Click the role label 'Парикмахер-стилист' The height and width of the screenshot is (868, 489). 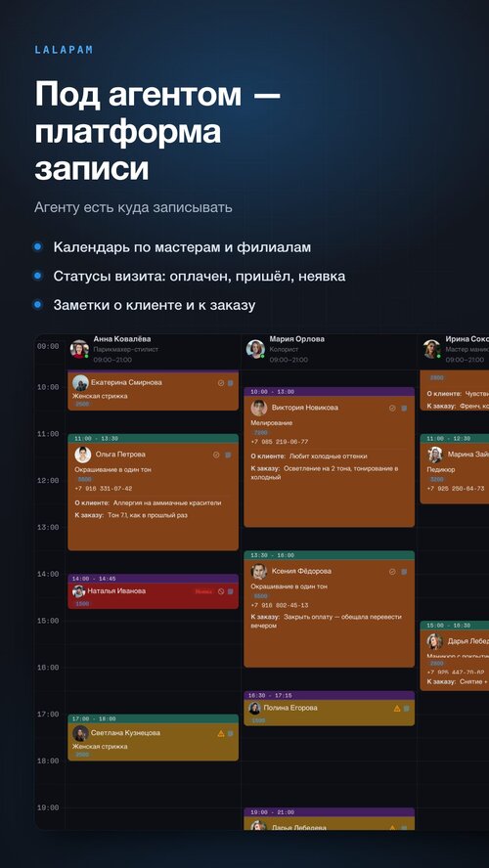tap(126, 350)
